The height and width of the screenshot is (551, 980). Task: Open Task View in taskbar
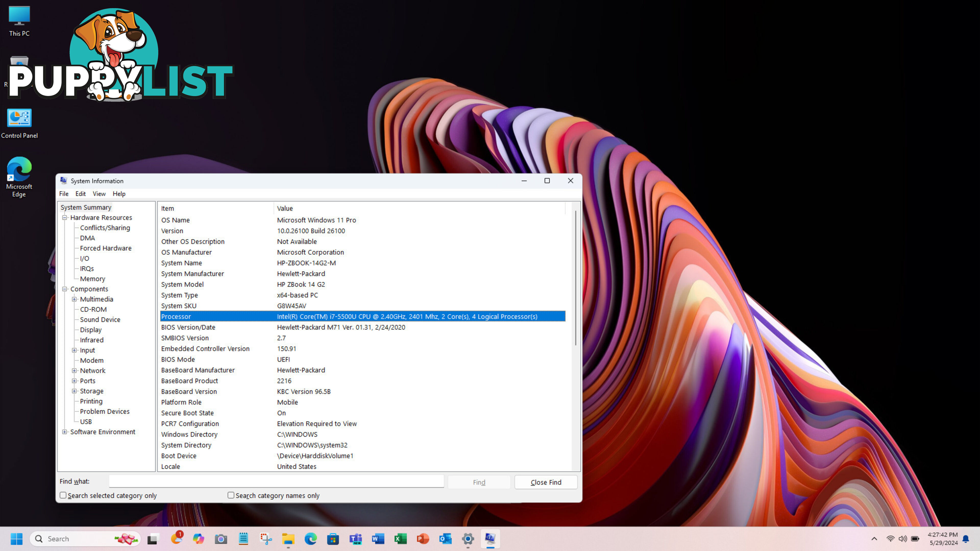(153, 539)
